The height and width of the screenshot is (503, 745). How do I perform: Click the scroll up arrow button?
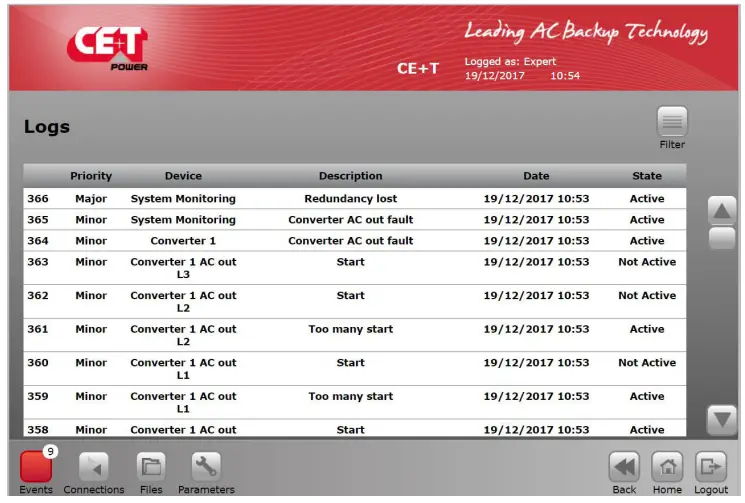click(x=722, y=210)
